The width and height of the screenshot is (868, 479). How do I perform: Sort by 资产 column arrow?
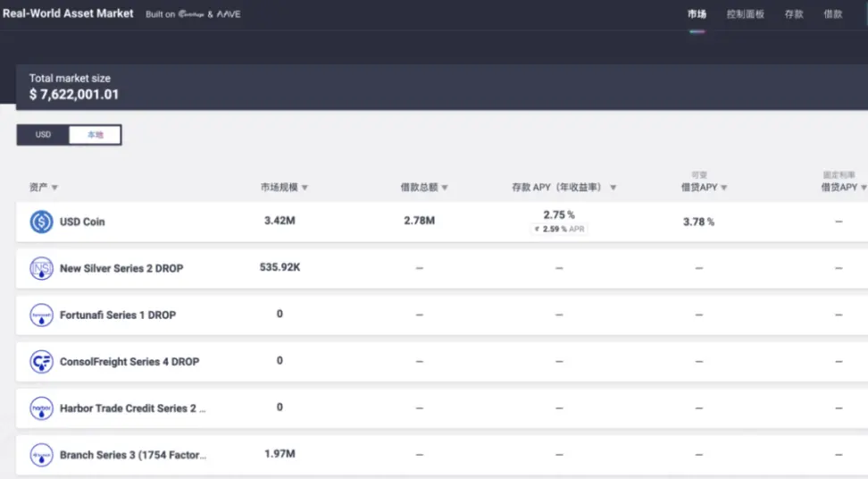[x=54, y=187]
